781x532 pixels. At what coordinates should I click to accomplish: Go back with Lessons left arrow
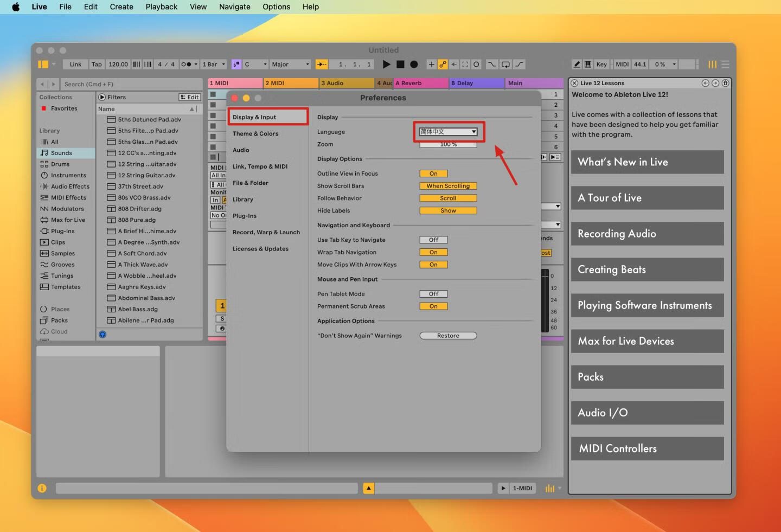[705, 83]
